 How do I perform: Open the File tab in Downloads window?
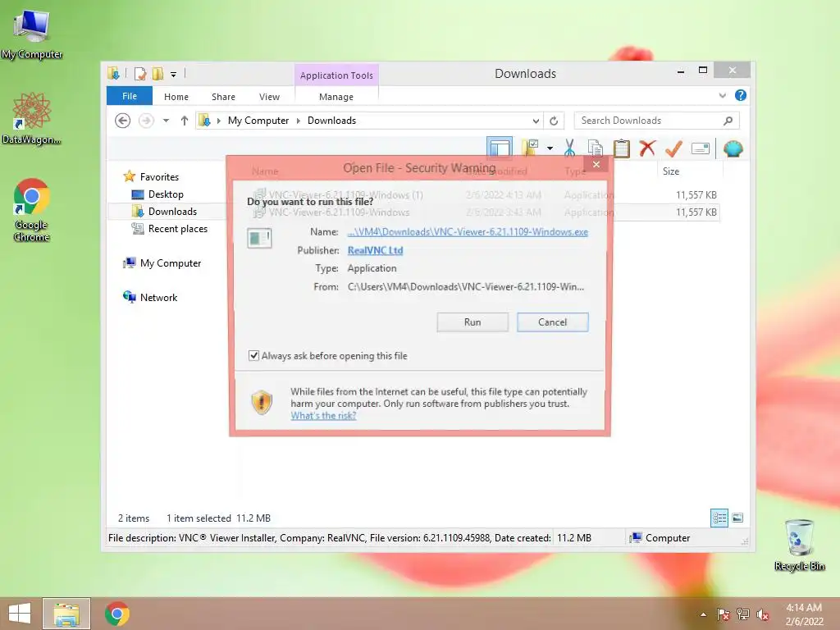pos(130,96)
